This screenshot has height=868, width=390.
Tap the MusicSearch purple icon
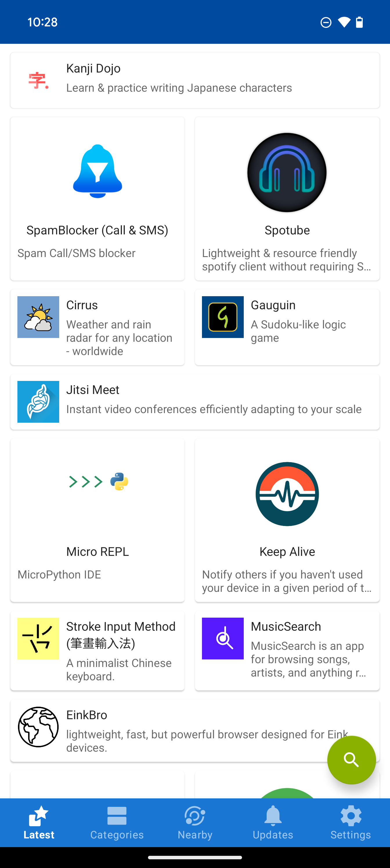pos(223,639)
